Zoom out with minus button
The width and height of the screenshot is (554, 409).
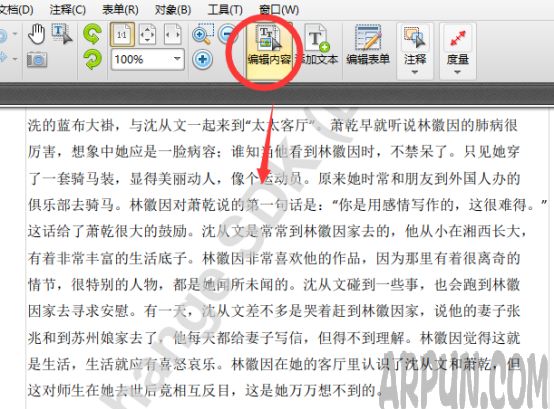pos(227,34)
